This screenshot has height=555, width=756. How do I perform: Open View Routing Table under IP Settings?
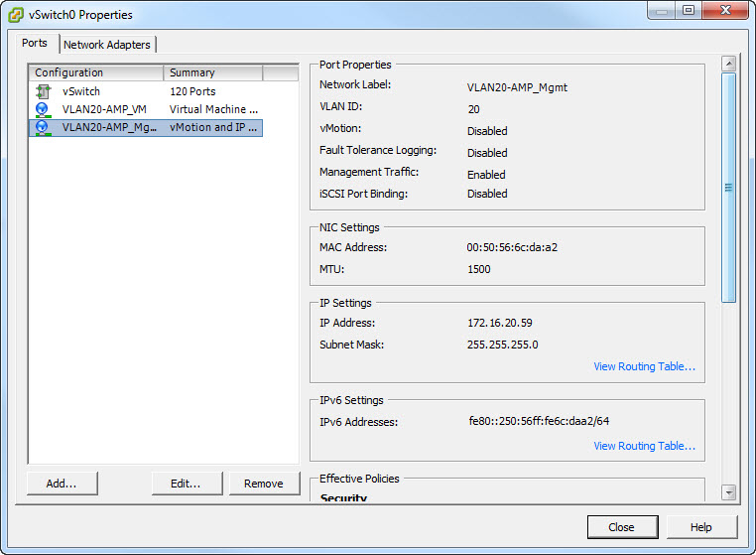[644, 366]
